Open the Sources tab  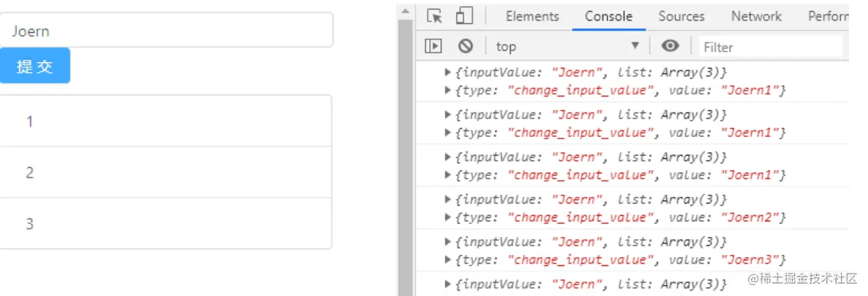tap(681, 16)
